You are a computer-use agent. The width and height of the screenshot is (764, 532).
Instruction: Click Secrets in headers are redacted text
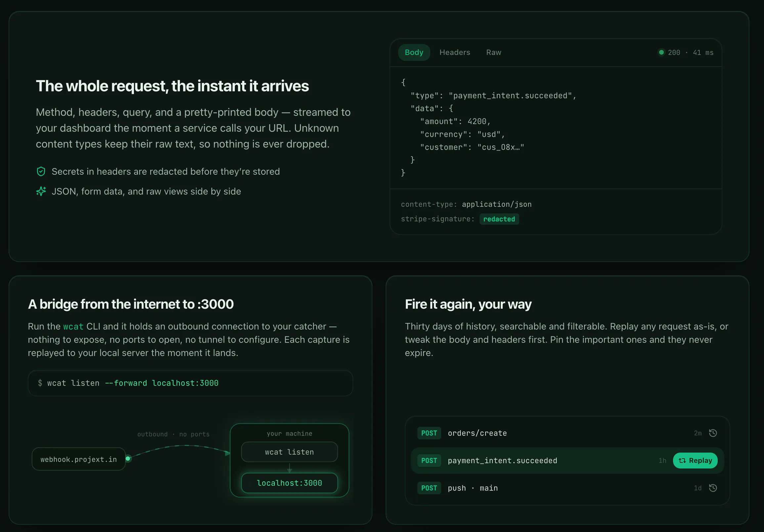click(166, 171)
